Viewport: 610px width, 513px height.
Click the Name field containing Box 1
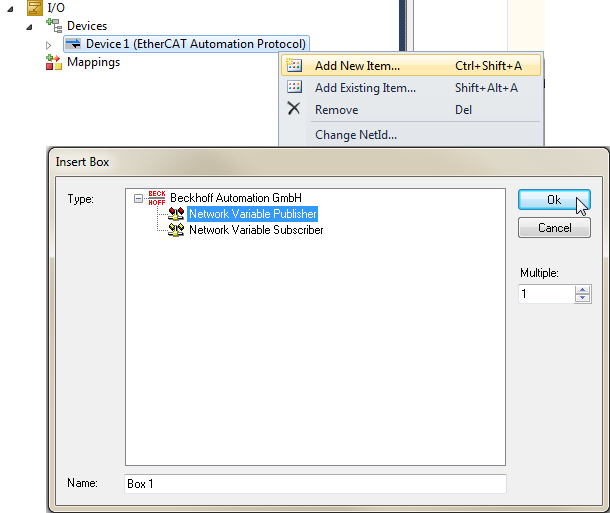(316, 484)
